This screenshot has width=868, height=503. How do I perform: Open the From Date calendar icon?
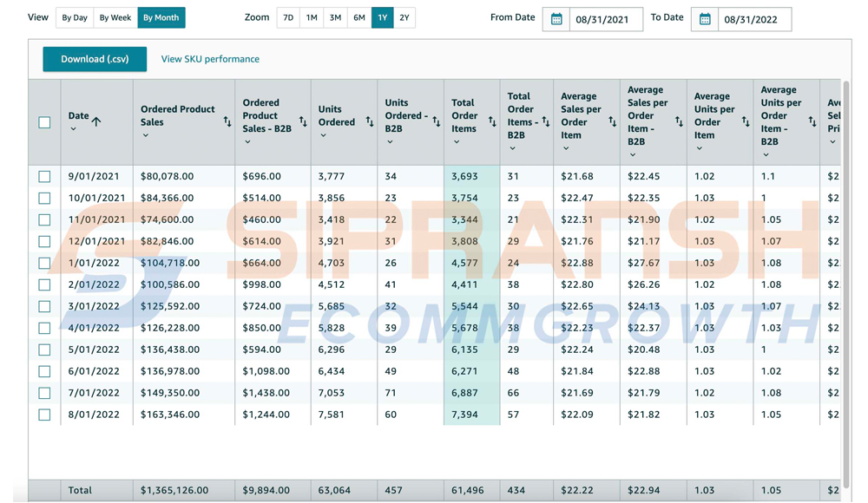[x=556, y=19]
